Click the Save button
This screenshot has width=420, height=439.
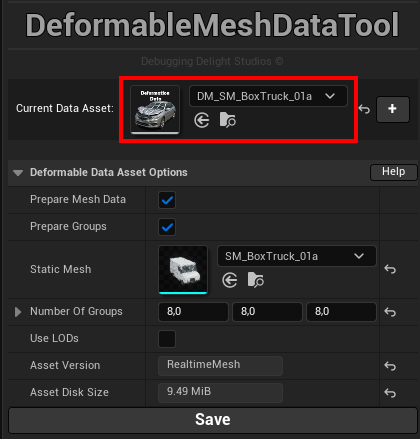pos(213,420)
